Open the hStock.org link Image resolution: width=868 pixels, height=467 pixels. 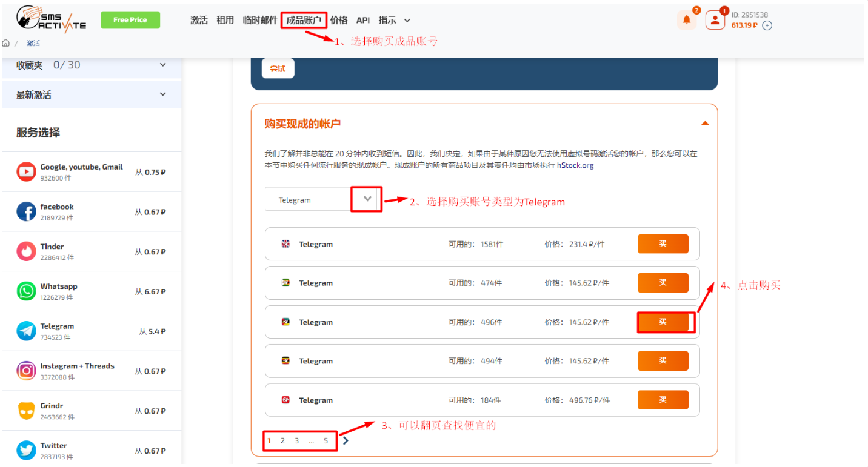pyautogui.click(x=576, y=165)
